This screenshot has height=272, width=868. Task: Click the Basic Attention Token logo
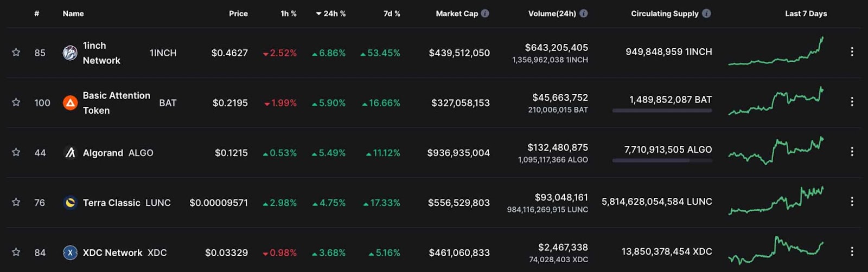point(70,102)
